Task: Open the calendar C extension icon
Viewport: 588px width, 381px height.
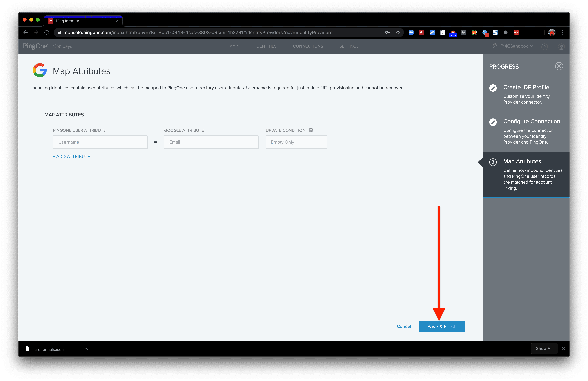Action: pos(442,33)
